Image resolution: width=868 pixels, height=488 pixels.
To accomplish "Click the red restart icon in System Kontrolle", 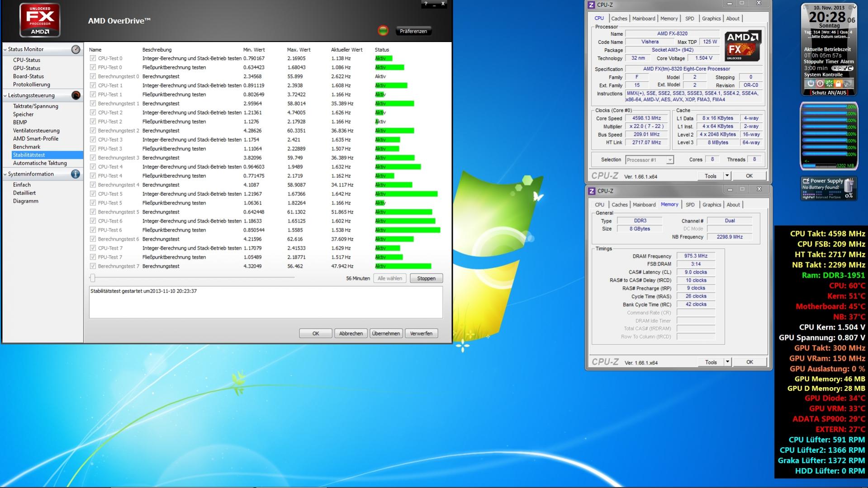I will pos(820,84).
